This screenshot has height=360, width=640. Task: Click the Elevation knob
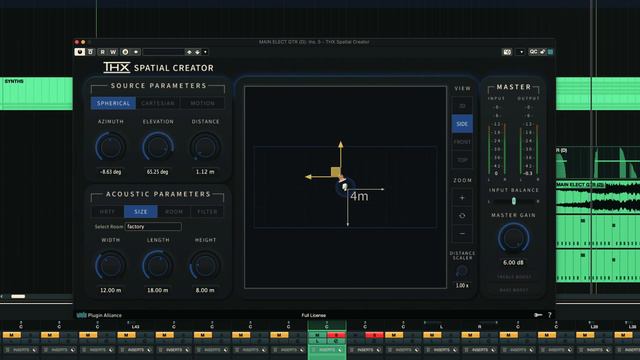[158, 147]
